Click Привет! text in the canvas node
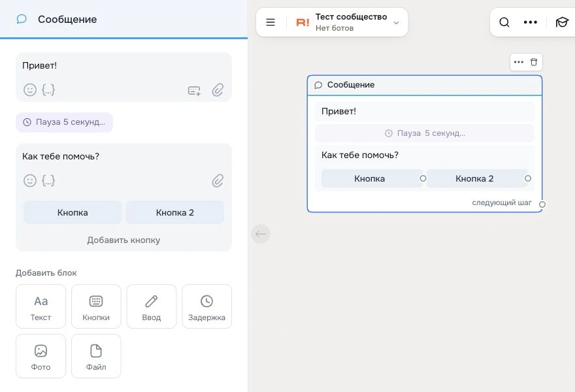The image size is (575, 392). (x=338, y=111)
